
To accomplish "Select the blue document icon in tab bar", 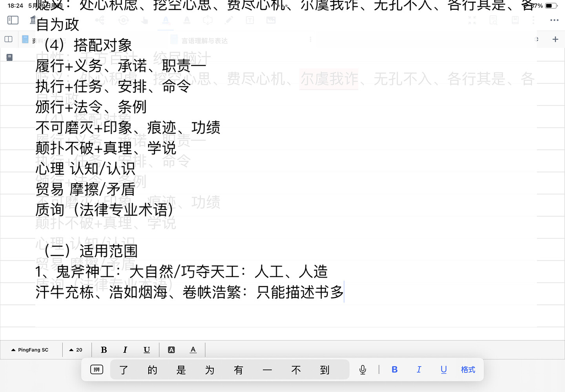I will (26, 39).
